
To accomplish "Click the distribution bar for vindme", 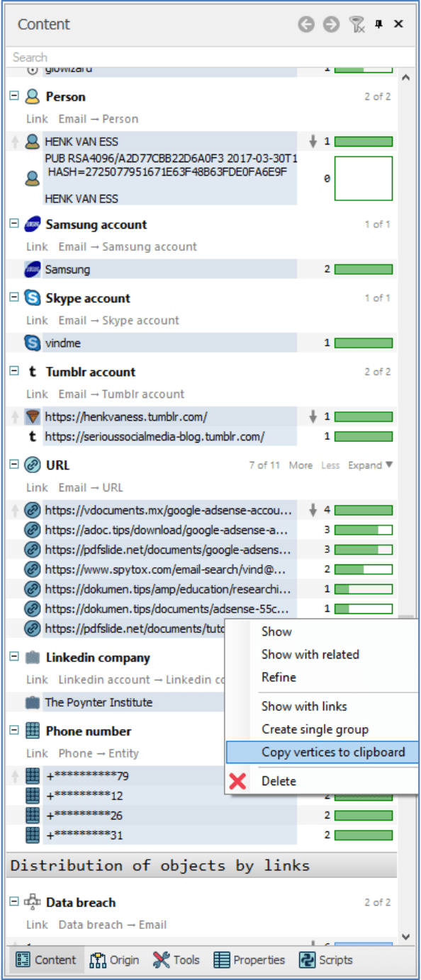I will tap(364, 343).
